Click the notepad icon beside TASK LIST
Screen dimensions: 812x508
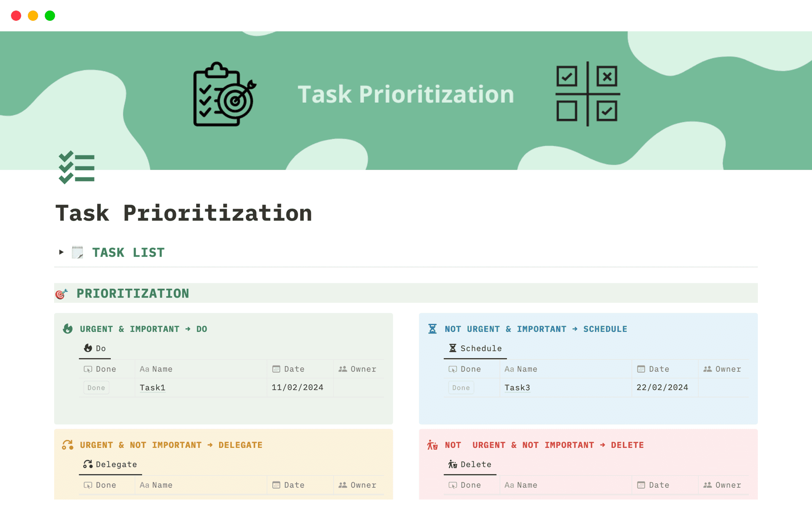[x=77, y=252]
